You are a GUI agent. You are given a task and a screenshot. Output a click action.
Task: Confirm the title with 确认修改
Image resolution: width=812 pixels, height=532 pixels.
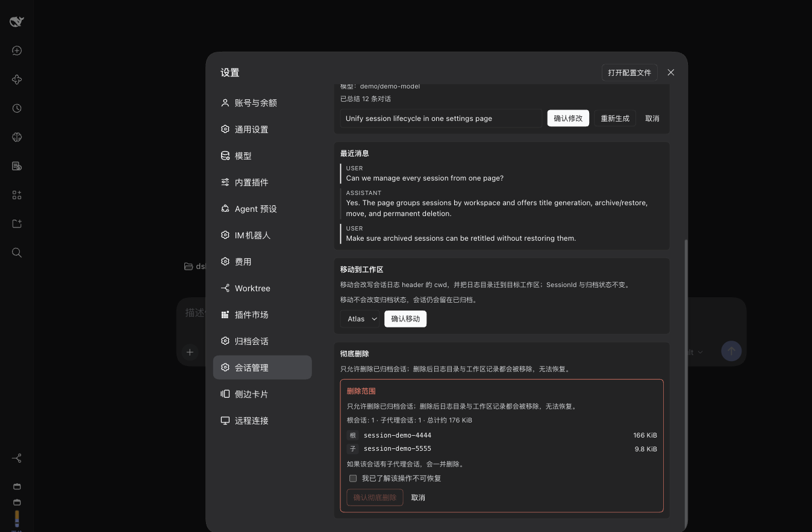coord(568,119)
